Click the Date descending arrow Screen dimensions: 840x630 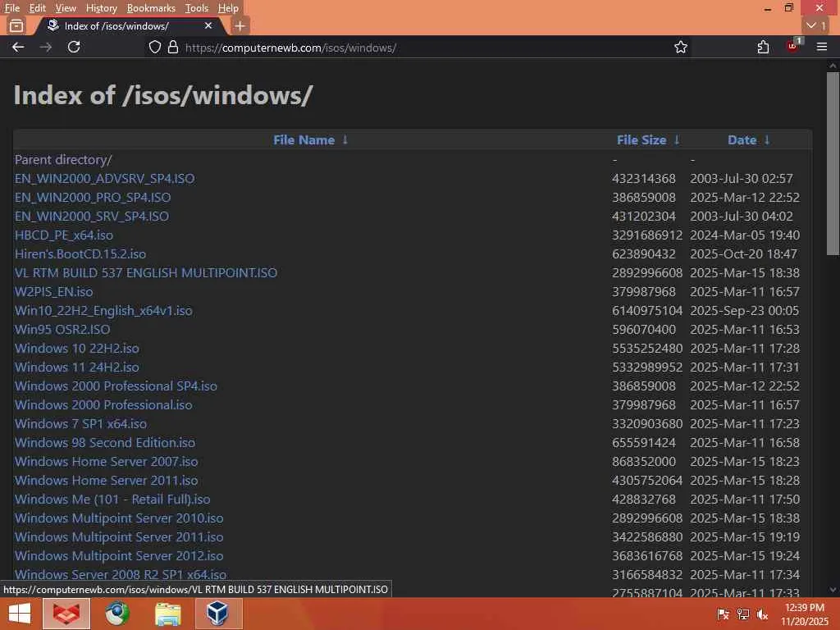tap(767, 139)
